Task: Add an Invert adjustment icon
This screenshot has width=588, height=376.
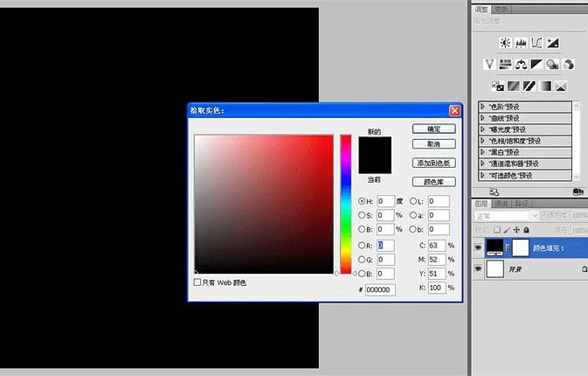Action: [x=498, y=86]
